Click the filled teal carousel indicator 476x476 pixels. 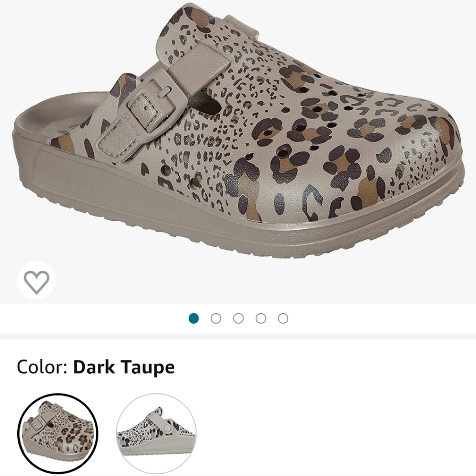click(193, 318)
